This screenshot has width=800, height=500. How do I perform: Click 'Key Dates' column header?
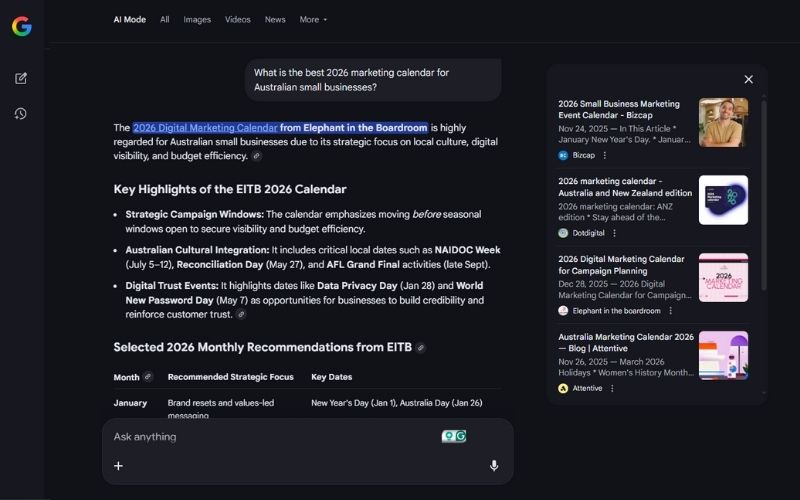click(332, 377)
